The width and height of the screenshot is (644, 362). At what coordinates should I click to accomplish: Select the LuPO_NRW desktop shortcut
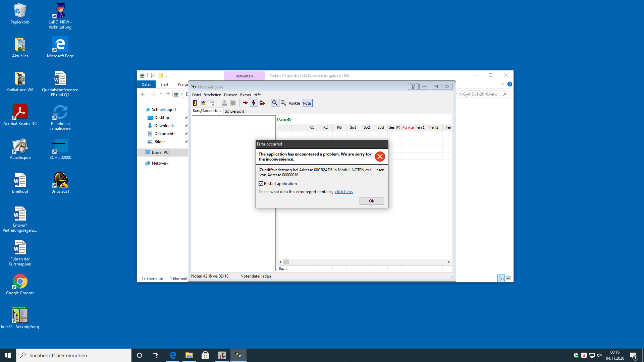[60, 16]
